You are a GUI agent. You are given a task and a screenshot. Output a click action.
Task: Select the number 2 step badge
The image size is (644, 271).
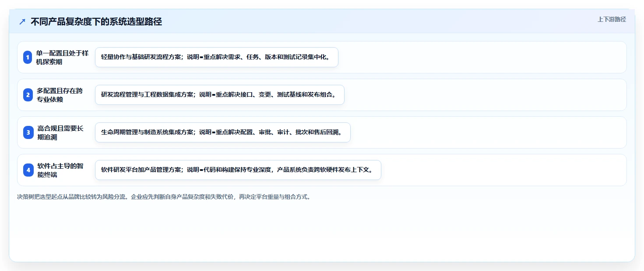[28, 95]
